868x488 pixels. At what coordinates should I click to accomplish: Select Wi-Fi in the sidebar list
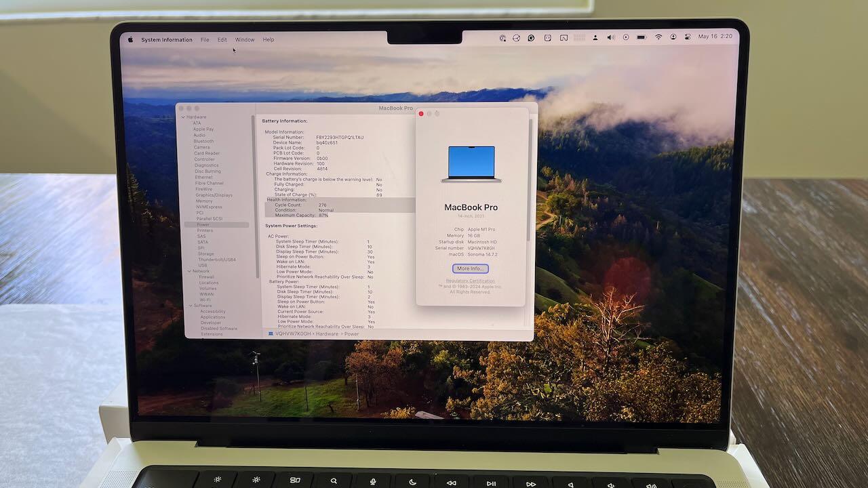205,300
